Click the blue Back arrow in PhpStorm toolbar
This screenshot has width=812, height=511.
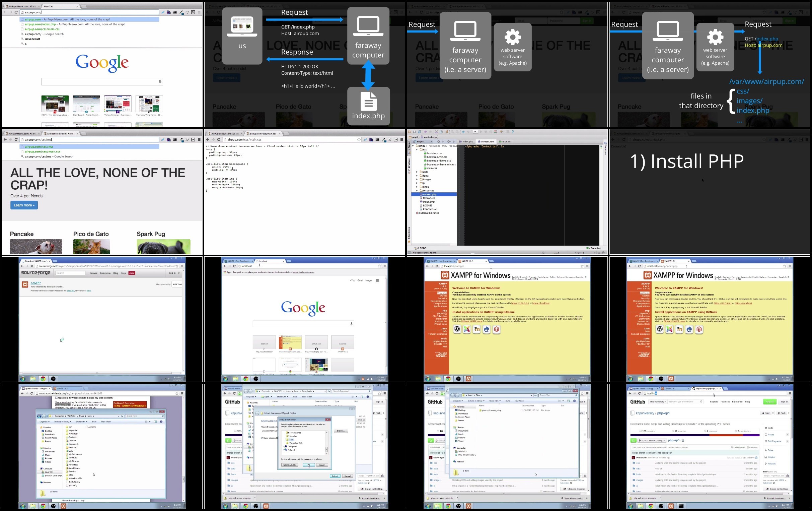[463, 132]
